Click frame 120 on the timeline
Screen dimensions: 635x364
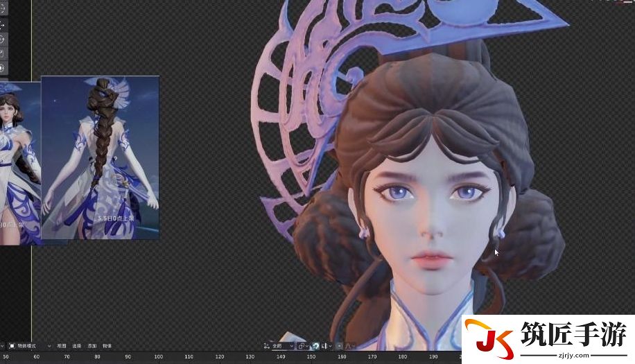coord(220,356)
